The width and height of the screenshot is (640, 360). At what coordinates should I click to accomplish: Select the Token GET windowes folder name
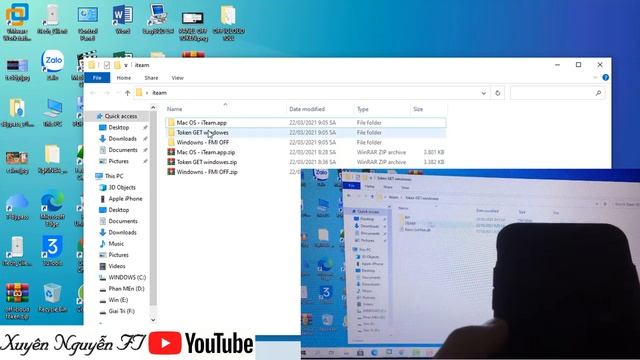click(x=202, y=133)
